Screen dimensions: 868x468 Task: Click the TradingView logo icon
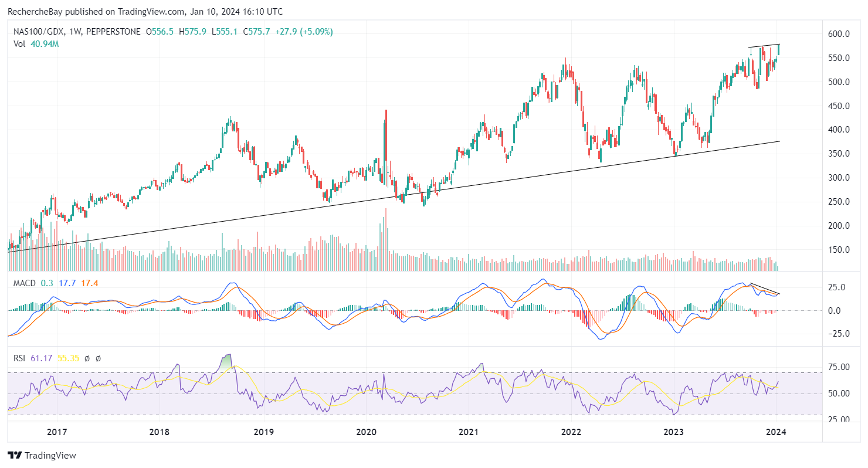click(x=14, y=455)
